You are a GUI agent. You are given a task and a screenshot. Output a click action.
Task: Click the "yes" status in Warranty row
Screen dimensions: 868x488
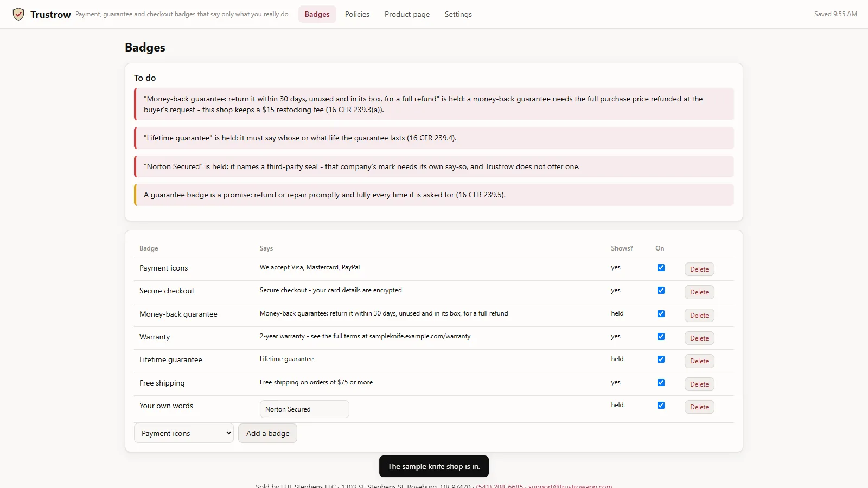click(x=616, y=336)
